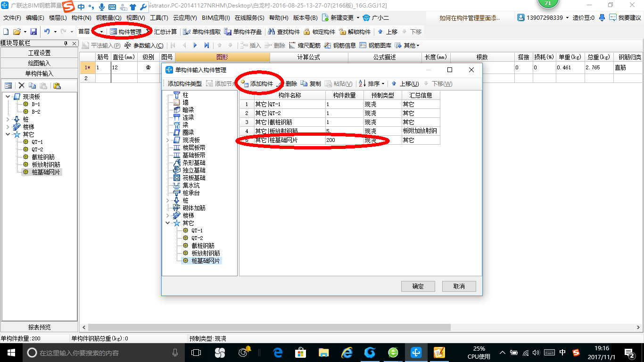Click the save disk icon in top toolbar
Viewport: 644px width, 362px height.
tap(33, 32)
